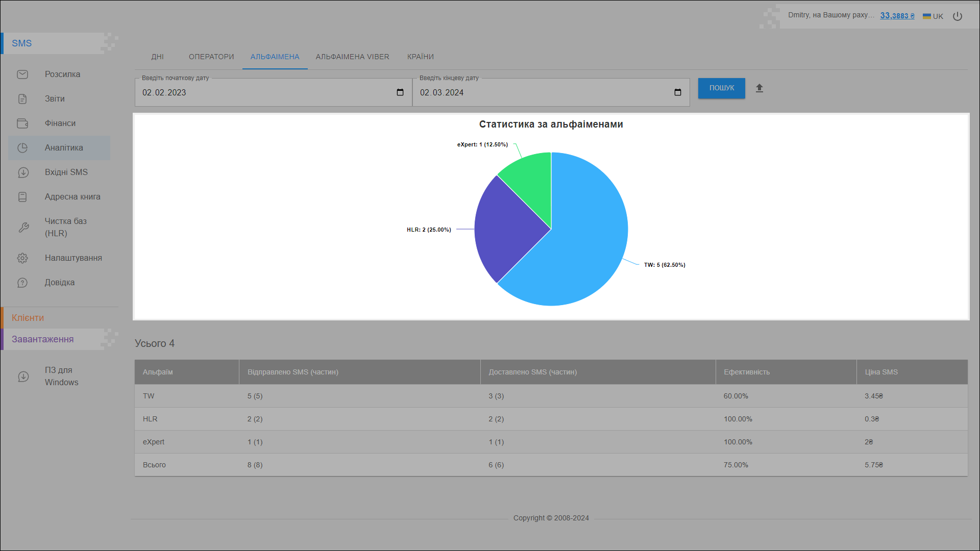Click the Чистка баз wrench icon
The height and width of the screenshot is (551, 980).
click(23, 228)
